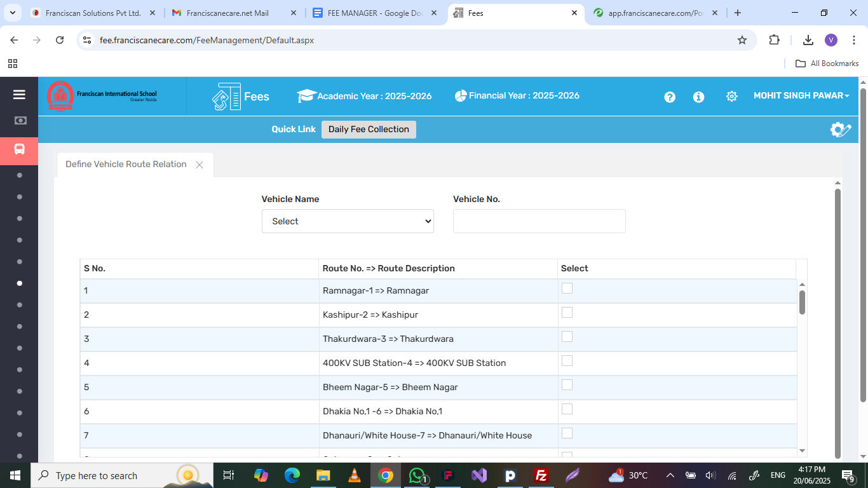The image size is (868, 488).
Task: Tick the Bheem Nagar-5 route checkbox
Action: (567, 385)
